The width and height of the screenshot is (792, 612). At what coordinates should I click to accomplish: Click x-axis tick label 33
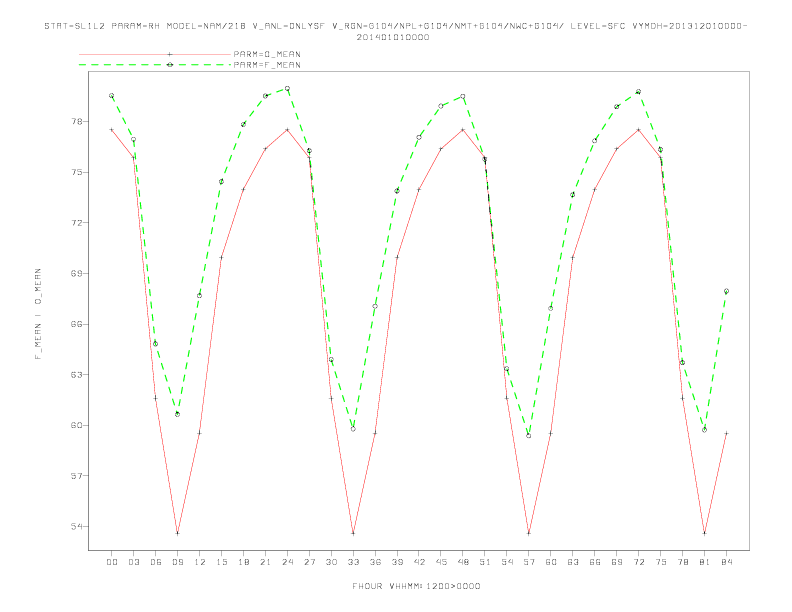[353, 562]
